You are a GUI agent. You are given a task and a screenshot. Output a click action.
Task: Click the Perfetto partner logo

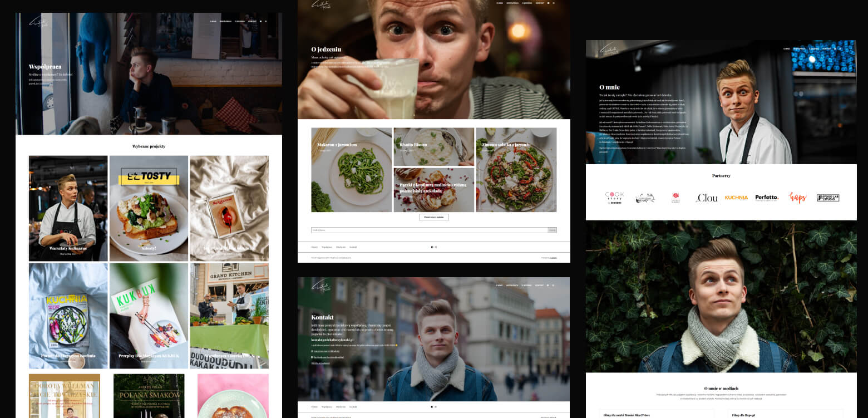coord(767,198)
